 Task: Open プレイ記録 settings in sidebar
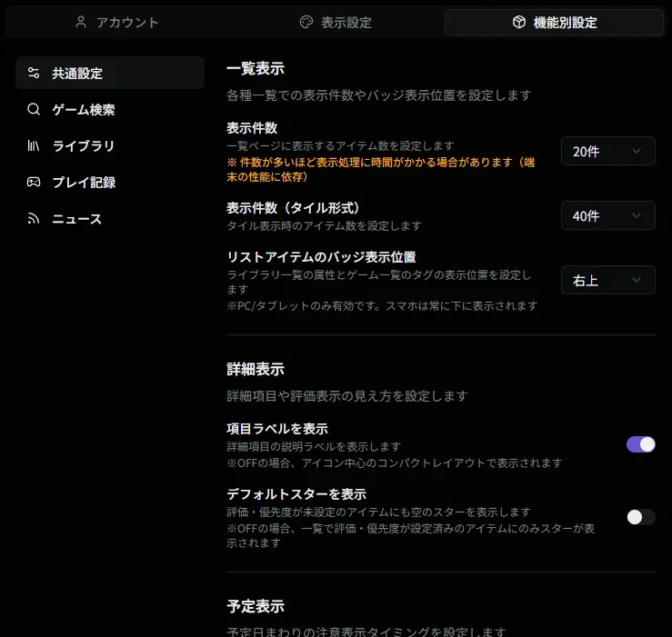pos(110,182)
